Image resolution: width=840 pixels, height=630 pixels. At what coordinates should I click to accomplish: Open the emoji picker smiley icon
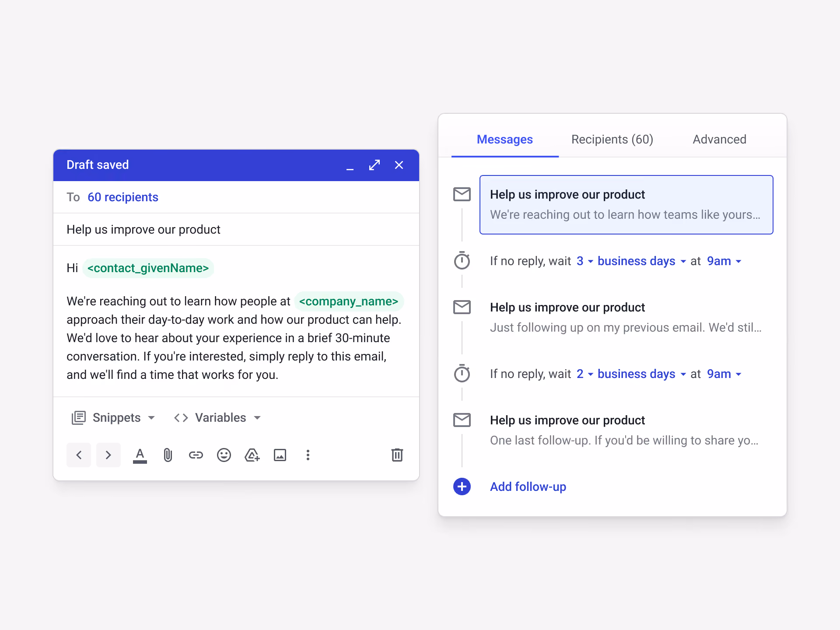[224, 455]
